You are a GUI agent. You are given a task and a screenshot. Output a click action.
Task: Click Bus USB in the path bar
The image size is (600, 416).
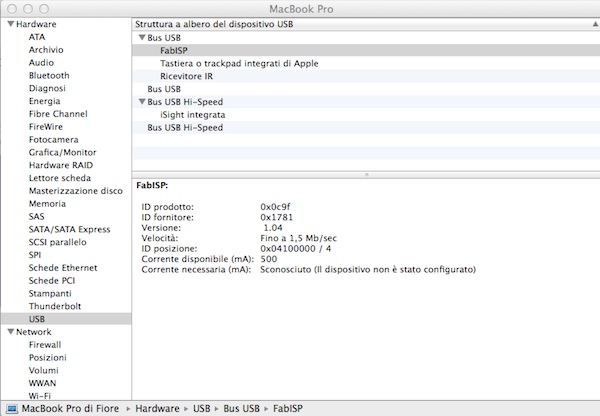pyautogui.click(x=241, y=408)
